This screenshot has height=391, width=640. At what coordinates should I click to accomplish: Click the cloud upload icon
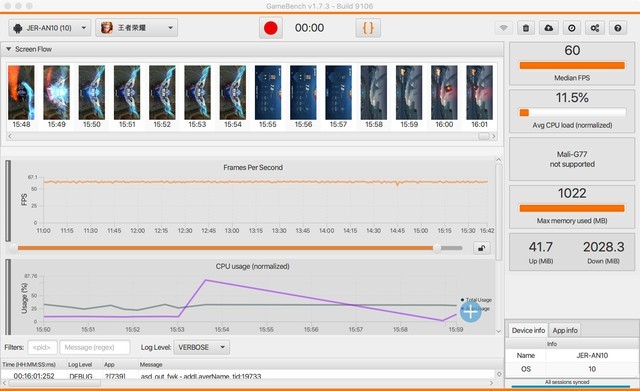pos(549,28)
